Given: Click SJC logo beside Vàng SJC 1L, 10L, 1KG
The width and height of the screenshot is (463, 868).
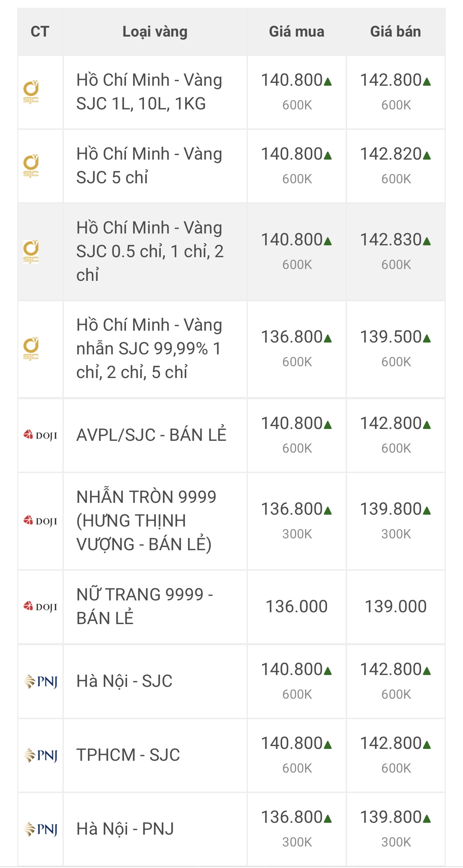Looking at the screenshot, I should [31, 92].
